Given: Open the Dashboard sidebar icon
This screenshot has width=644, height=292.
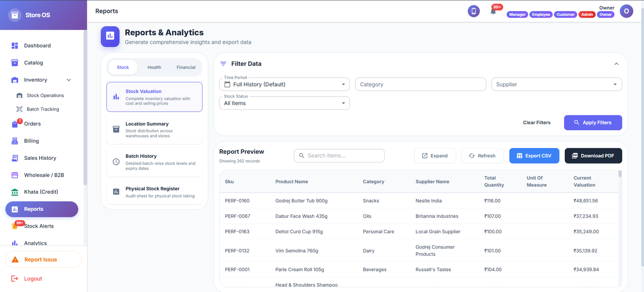Looking at the screenshot, I should coord(15,45).
